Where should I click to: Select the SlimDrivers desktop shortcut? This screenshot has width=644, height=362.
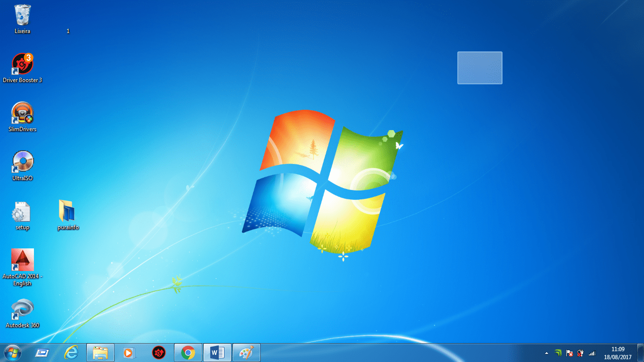coord(22,117)
